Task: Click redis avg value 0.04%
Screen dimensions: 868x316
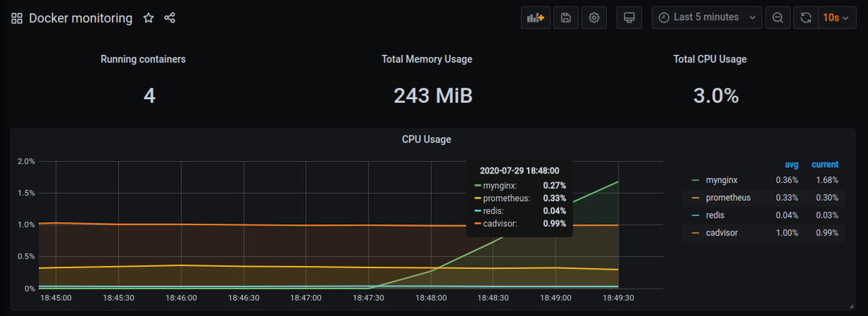Action: (x=787, y=215)
